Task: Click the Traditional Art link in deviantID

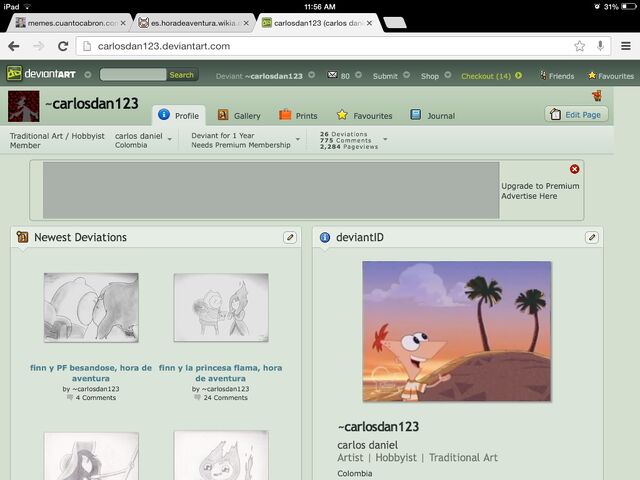Action: pos(463,458)
